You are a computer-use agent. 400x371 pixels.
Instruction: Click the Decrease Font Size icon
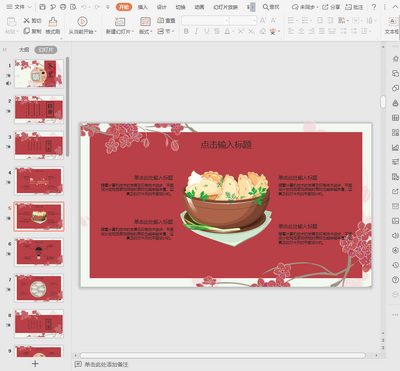click(x=273, y=21)
